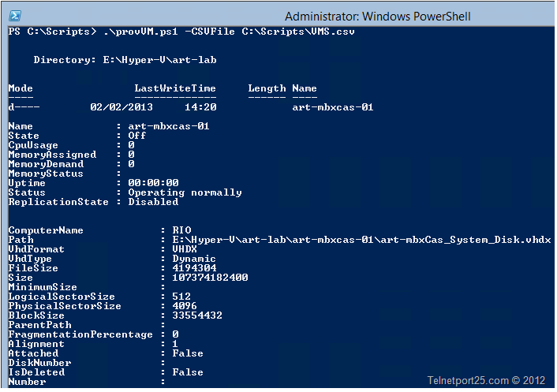
Task: Click the ComputerName value RIO
Action: coord(181,230)
